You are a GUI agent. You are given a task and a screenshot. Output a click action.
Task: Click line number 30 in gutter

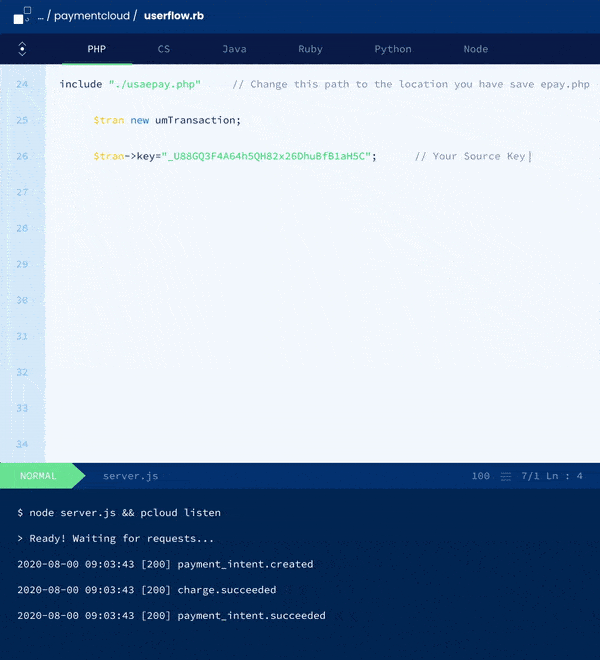(22, 300)
